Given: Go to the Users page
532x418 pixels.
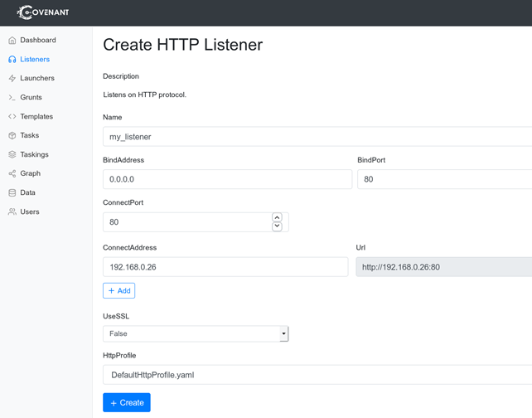Looking at the screenshot, I should click(x=29, y=211).
